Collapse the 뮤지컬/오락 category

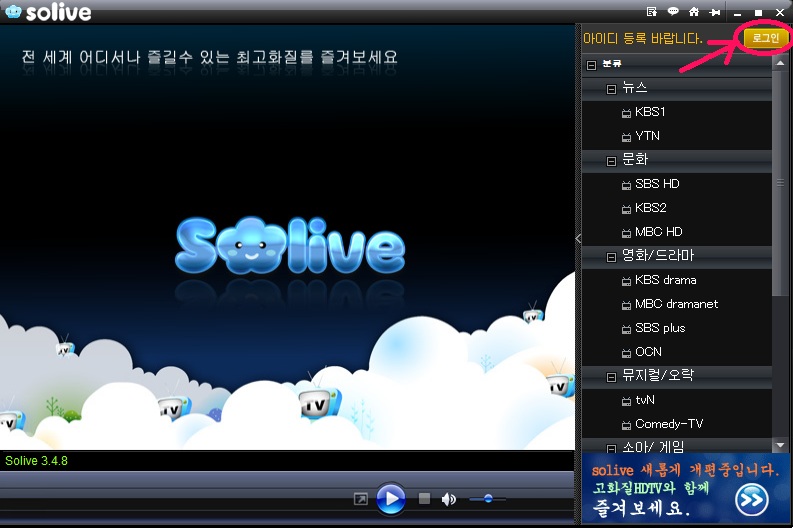click(x=611, y=377)
